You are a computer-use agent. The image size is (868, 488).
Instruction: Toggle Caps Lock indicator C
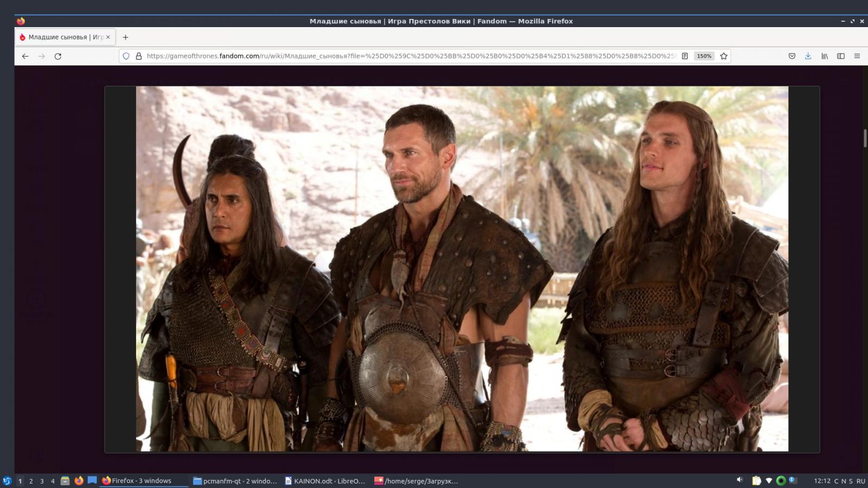click(836, 481)
